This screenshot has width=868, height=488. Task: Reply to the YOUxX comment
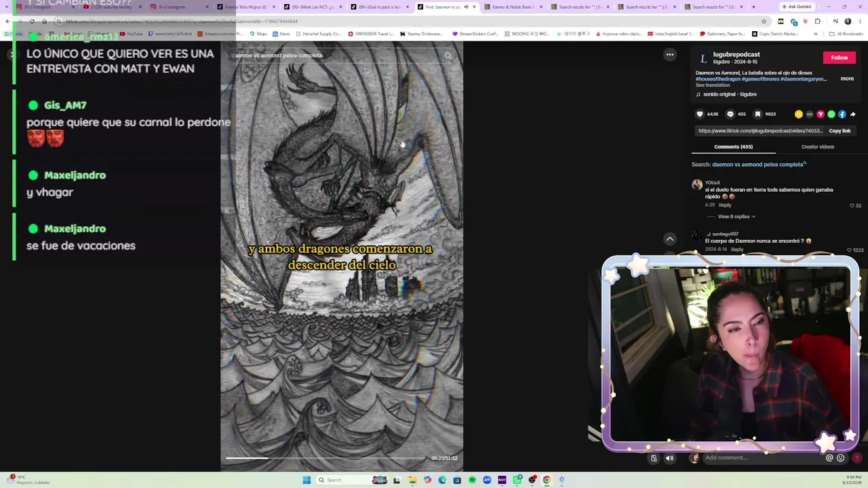pos(725,205)
